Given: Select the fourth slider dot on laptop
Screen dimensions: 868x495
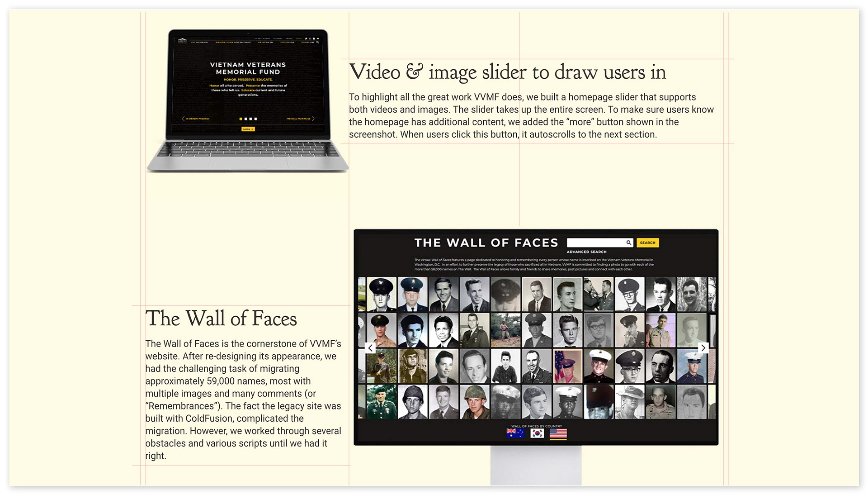Looking at the screenshot, I should (x=255, y=119).
